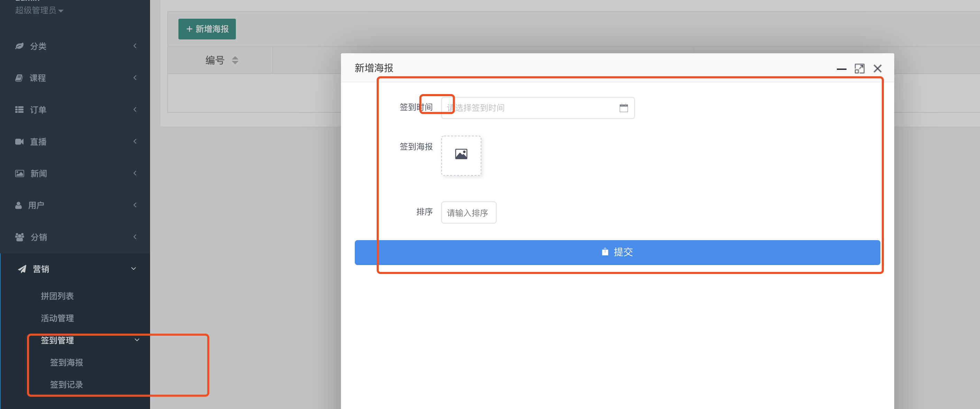Open the 签到海报 submenu item
980x409 pixels.
coord(66,362)
